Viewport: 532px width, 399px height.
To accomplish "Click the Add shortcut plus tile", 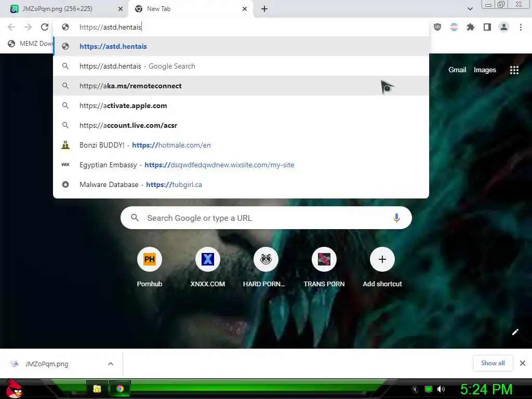I will 382,268.
